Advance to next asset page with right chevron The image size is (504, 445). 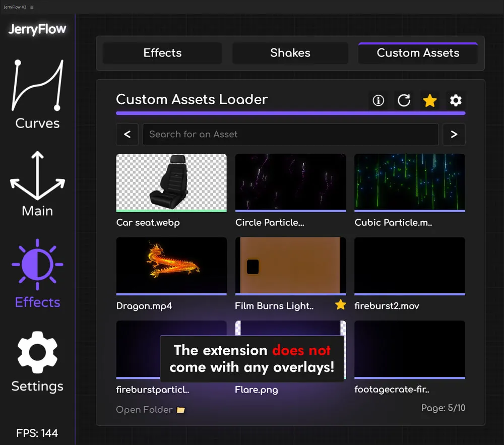pyautogui.click(x=454, y=134)
